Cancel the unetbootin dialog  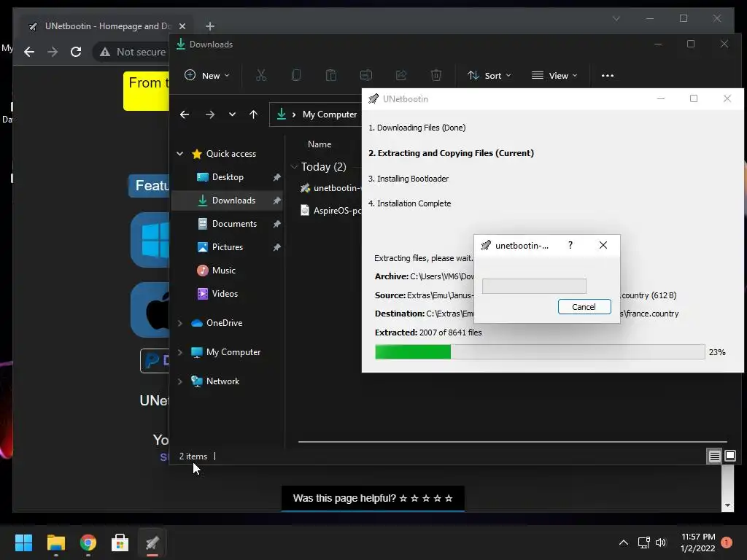[x=584, y=307]
